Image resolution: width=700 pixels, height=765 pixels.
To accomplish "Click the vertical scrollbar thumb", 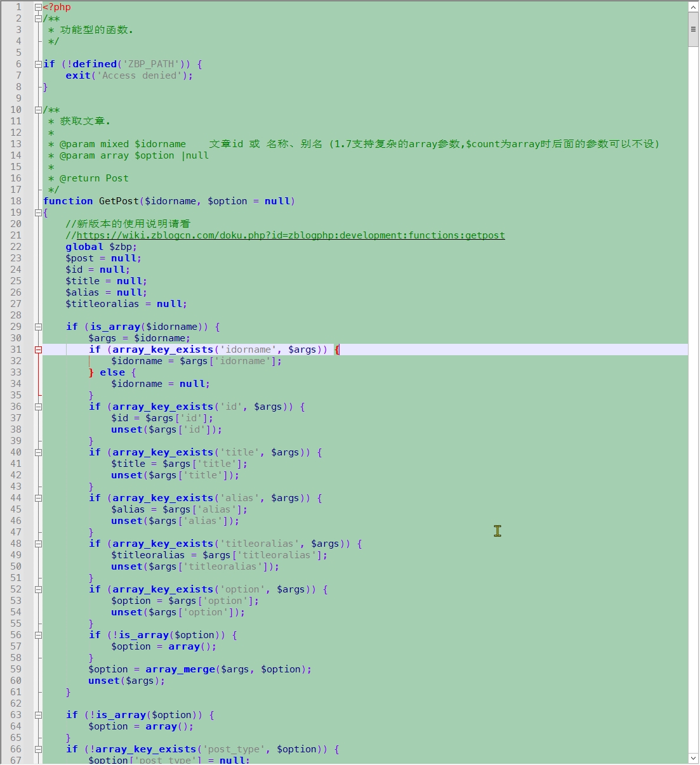I will [693, 29].
